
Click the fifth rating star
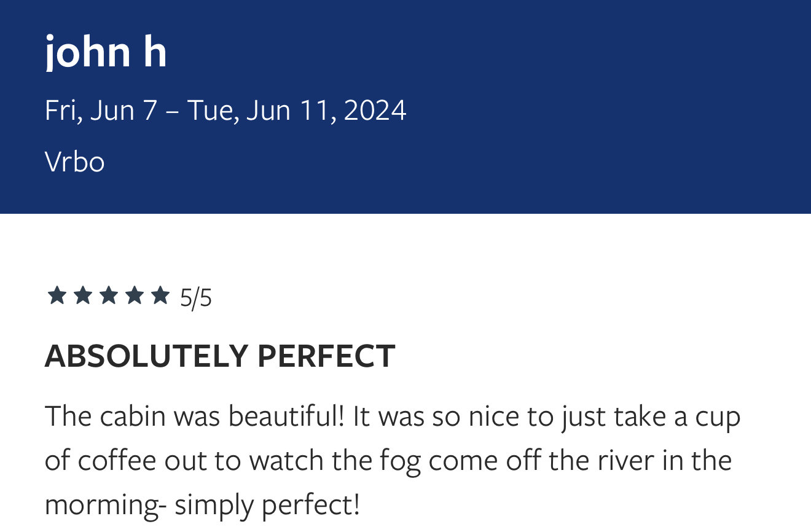pos(160,295)
